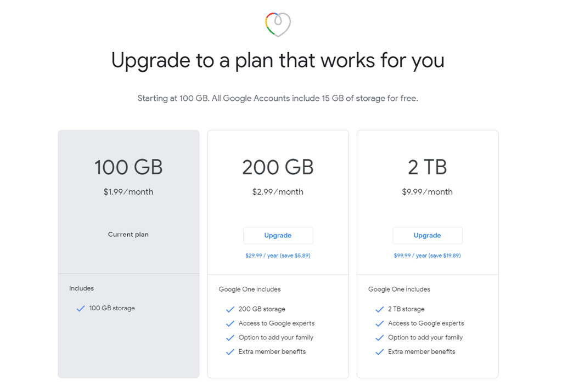Click the Current plan label
Image resolution: width=562 pixels, height=392 pixels.
pos(128,234)
